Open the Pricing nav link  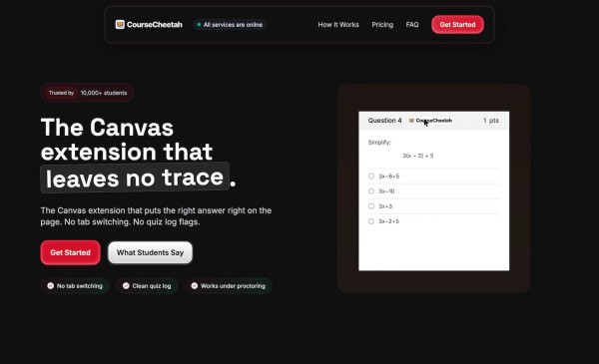click(382, 24)
